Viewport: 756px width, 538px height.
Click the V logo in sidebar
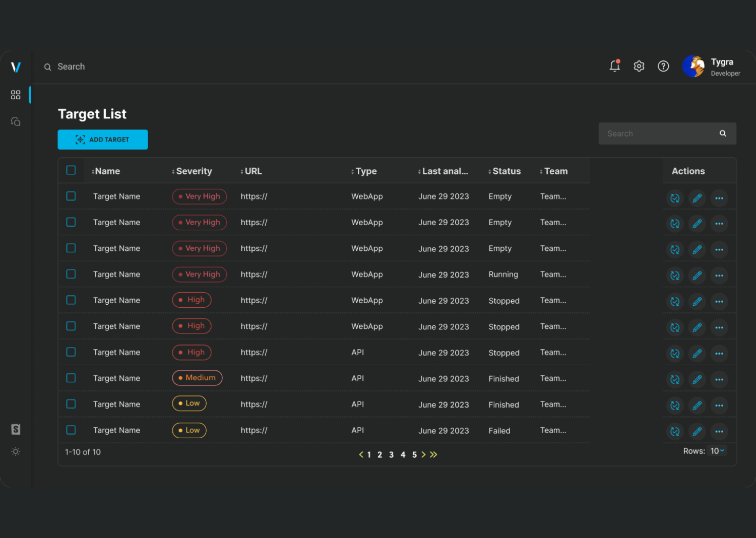tap(16, 66)
